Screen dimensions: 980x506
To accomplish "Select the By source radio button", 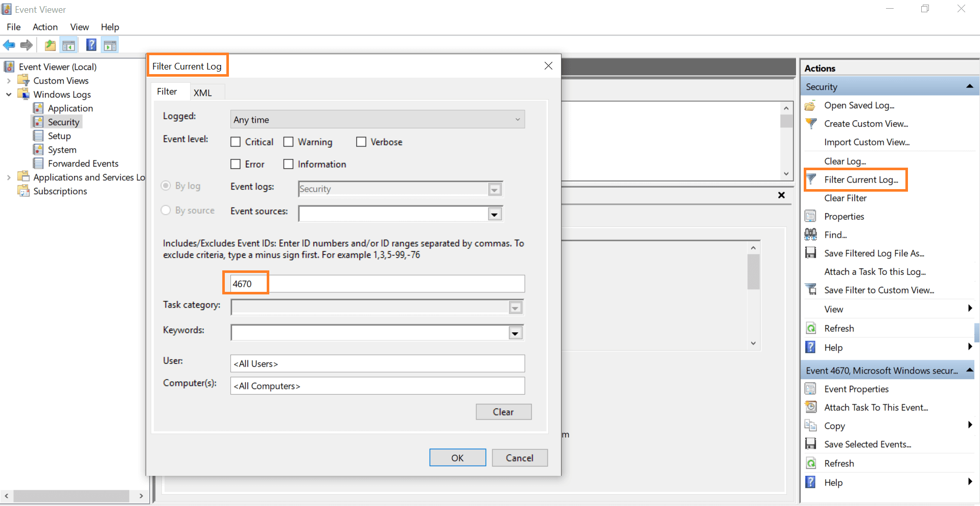I will [x=166, y=210].
